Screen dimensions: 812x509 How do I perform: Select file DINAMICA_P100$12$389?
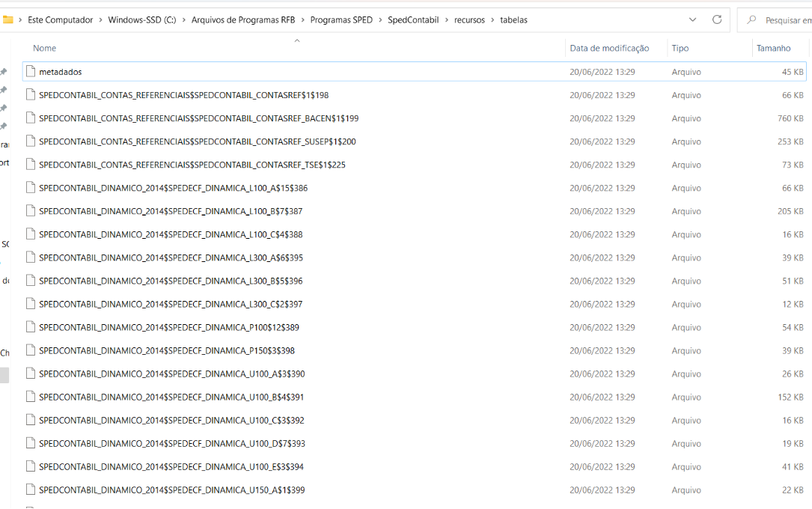coord(169,329)
